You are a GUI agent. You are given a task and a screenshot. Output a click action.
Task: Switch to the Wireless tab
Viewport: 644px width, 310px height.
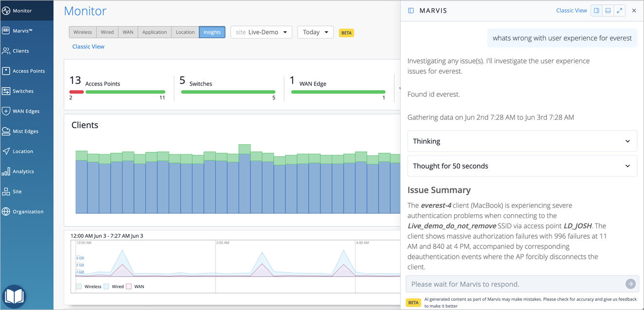[x=83, y=32]
